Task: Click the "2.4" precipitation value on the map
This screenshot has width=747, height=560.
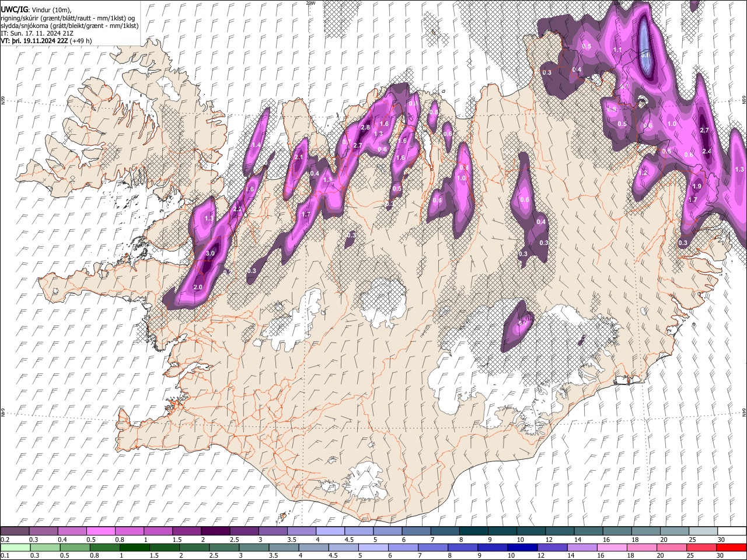Action: 707,151
